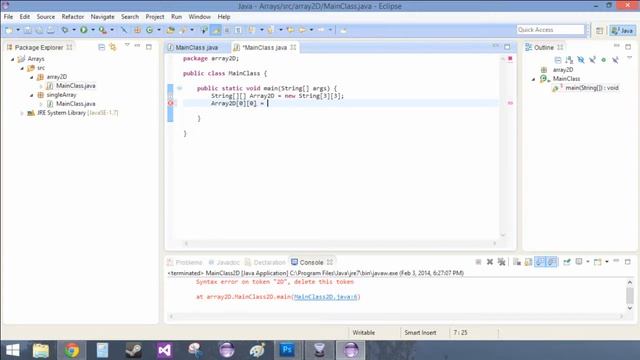Open Visual Studio from taskbar

click(164, 350)
